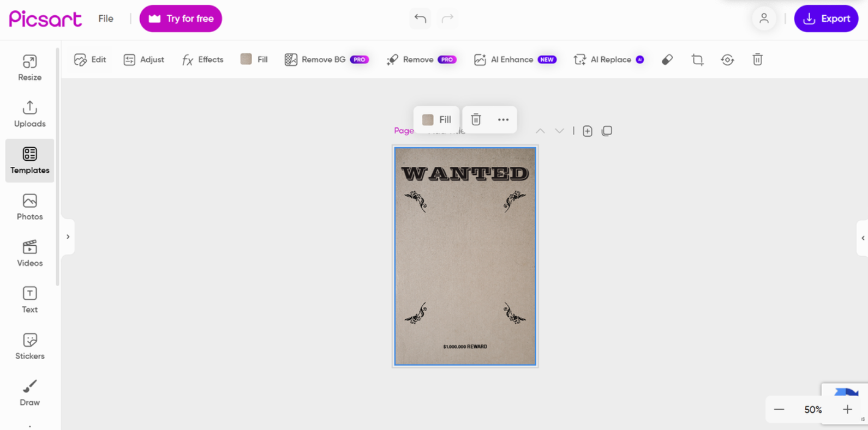
Task: Open Fill swatch in floating toolbar
Action: (x=436, y=119)
